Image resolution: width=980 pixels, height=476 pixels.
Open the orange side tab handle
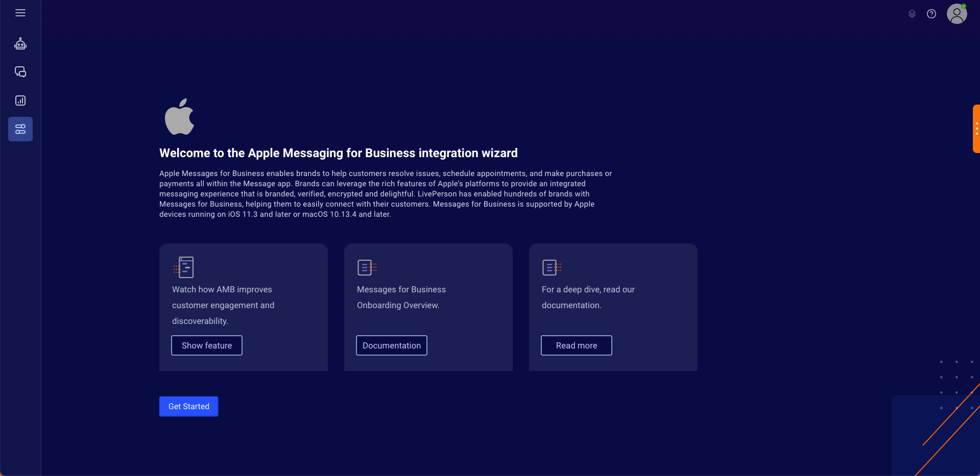976,129
